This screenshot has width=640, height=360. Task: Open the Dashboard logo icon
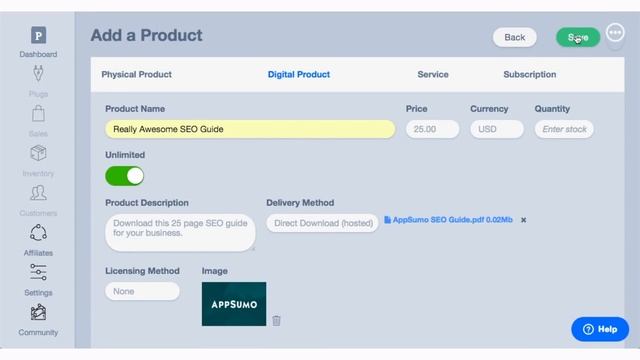coord(38,36)
